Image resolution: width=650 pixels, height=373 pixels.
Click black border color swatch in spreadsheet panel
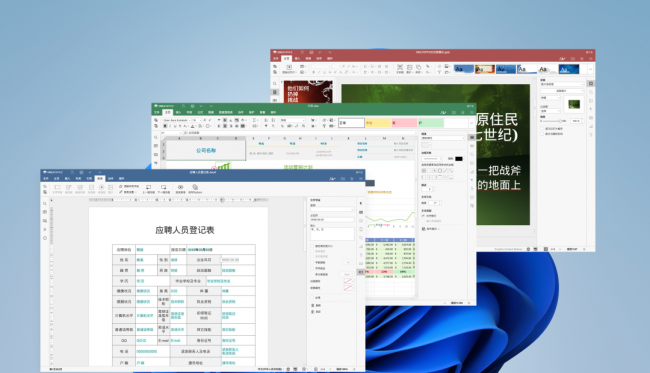click(x=458, y=159)
